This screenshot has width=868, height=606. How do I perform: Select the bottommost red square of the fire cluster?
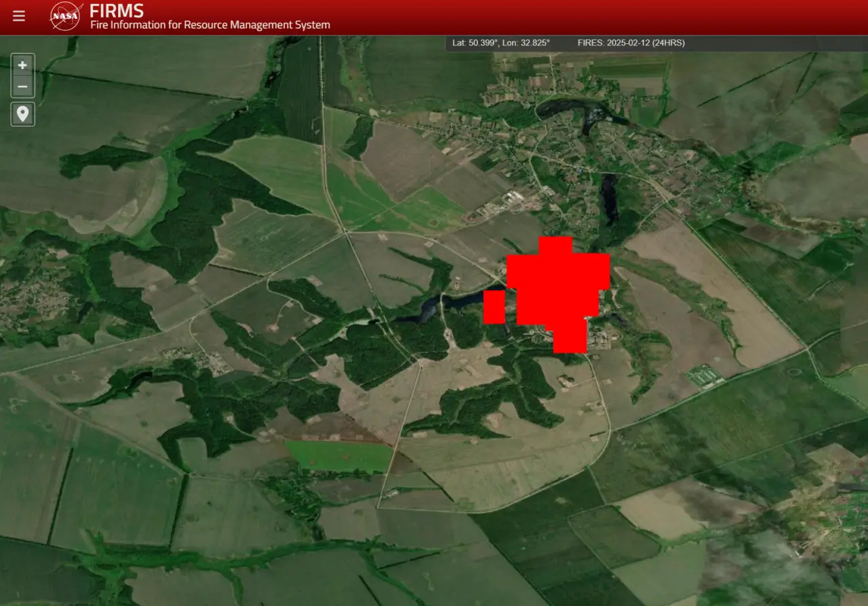[570, 339]
